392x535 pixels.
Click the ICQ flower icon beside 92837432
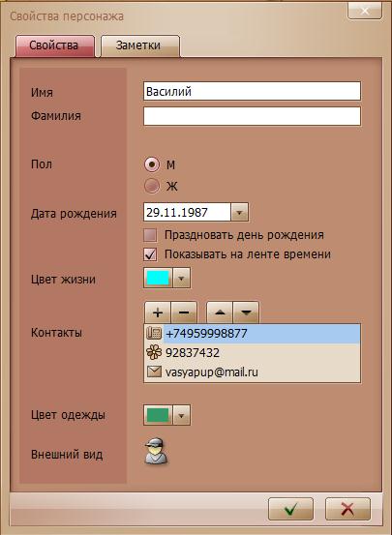click(x=154, y=352)
